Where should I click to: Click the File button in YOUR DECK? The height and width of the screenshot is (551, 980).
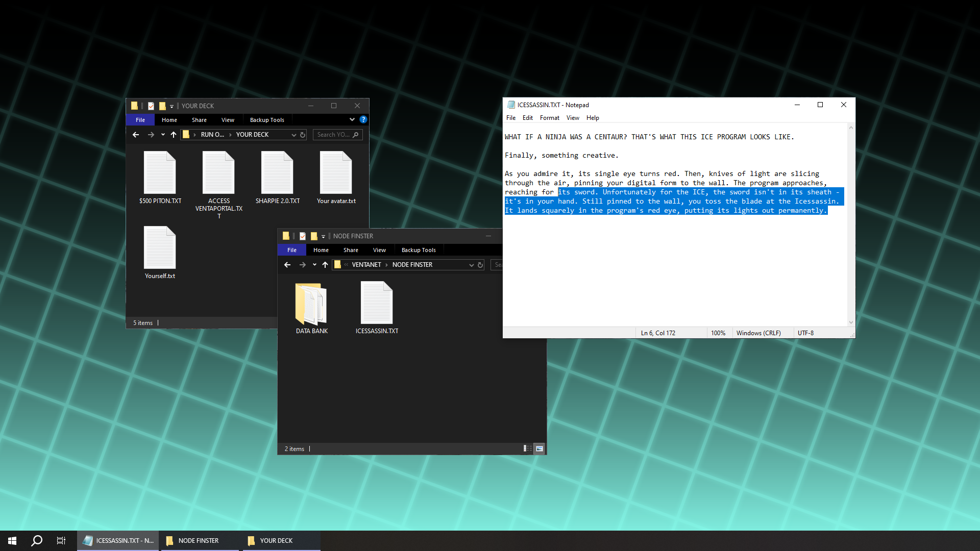tap(140, 120)
